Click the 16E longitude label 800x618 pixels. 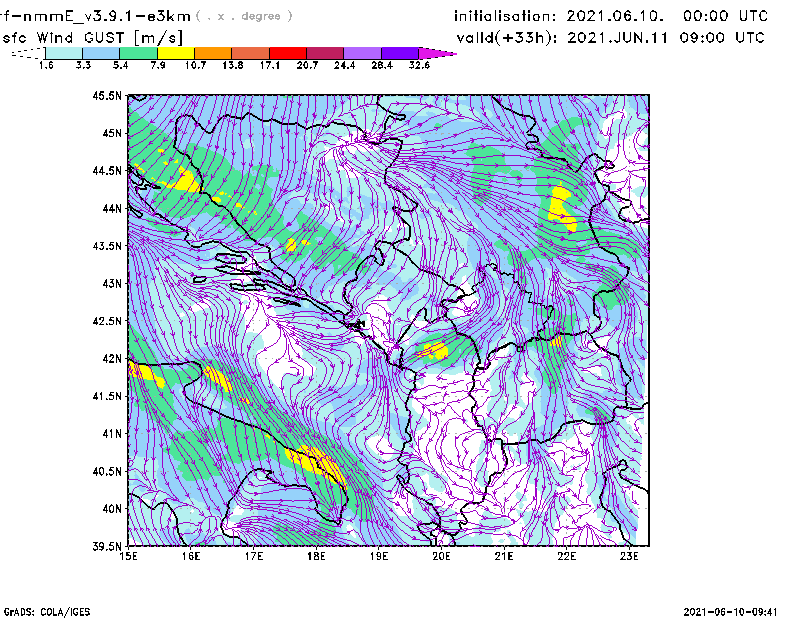191,556
